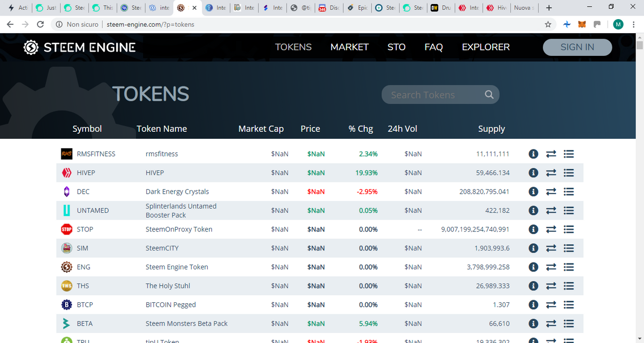Click the search magnifier icon
This screenshot has height=343, width=644.
[489, 95]
